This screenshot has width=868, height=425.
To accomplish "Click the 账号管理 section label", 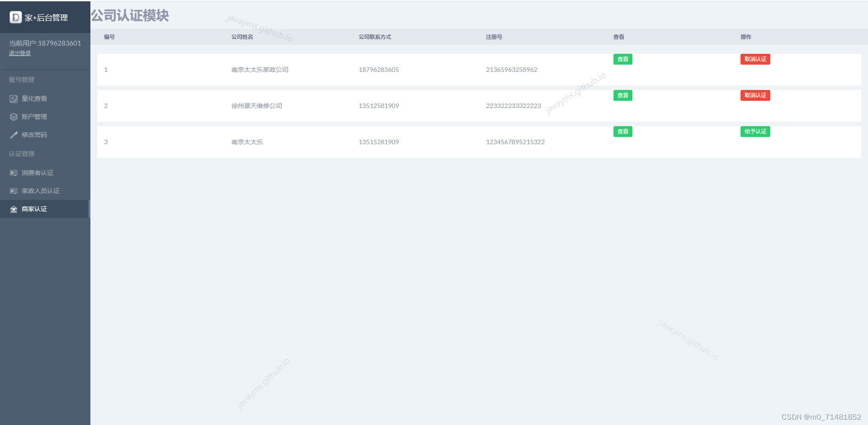I will (x=22, y=80).
